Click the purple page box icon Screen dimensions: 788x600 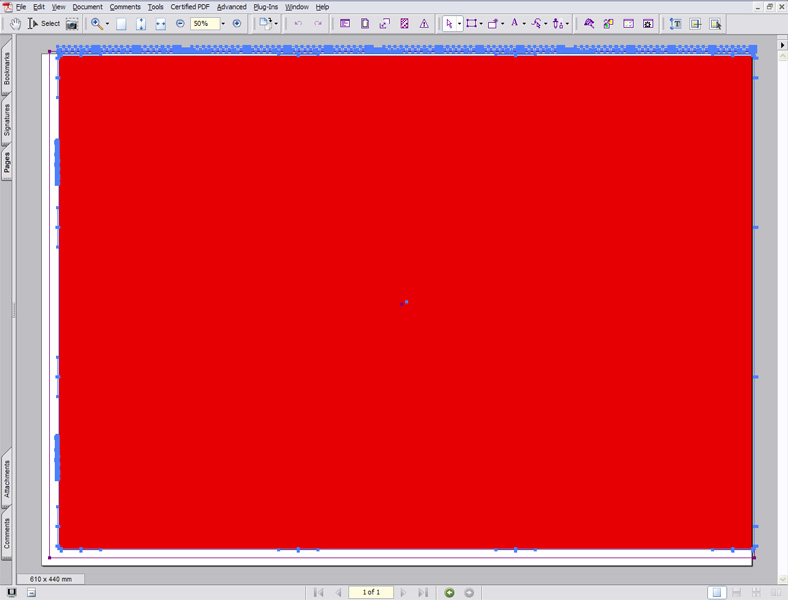[365, 24]
